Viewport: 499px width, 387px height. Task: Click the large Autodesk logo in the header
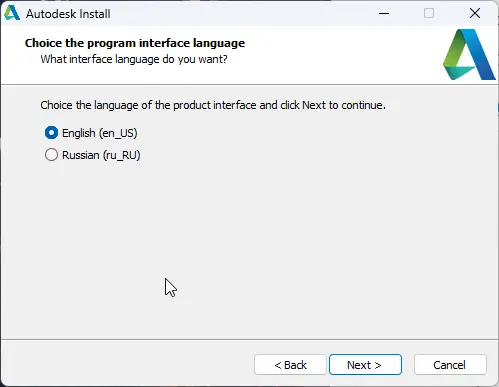point(469,54)
